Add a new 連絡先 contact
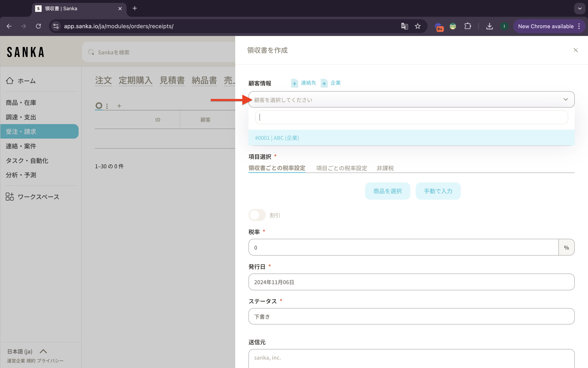588x368 pixels. [x=303, y=83]
